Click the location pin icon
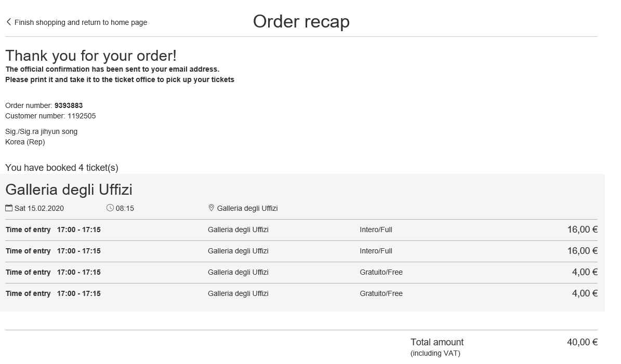621x364 pixels. click(211, 208)
